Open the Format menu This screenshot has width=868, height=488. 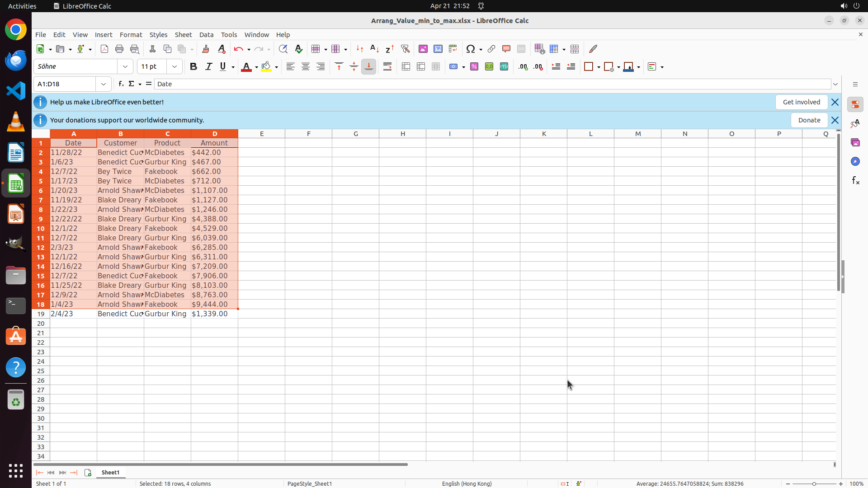[x=131, y=35]
